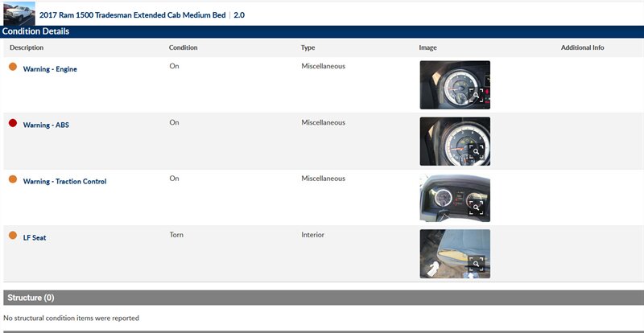Enlarge the Traction Control image with the magnifier

477,208
